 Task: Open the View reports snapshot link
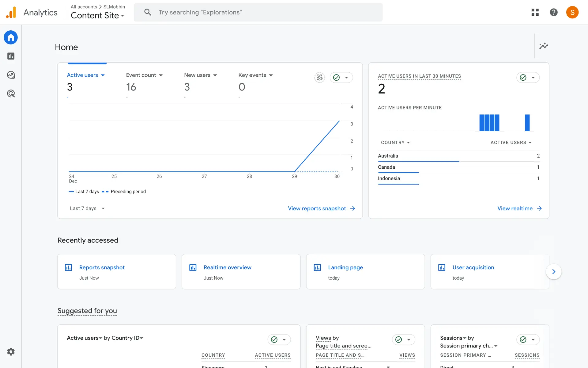[x=321, y=209]
